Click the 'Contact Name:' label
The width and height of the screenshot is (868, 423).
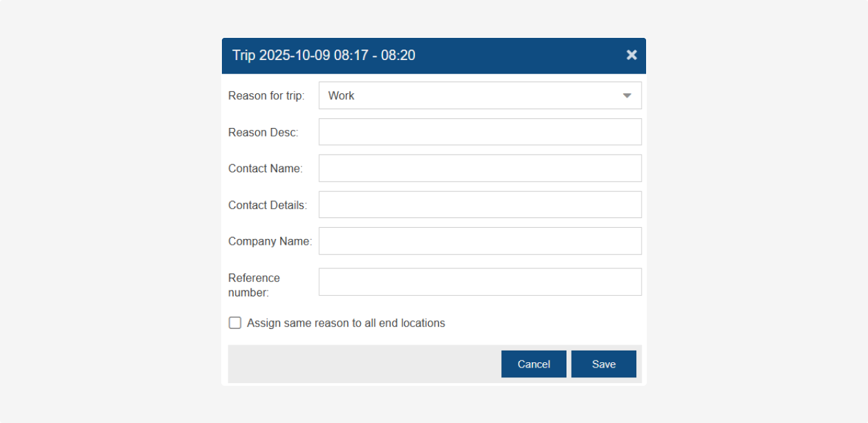coord(265,168)
